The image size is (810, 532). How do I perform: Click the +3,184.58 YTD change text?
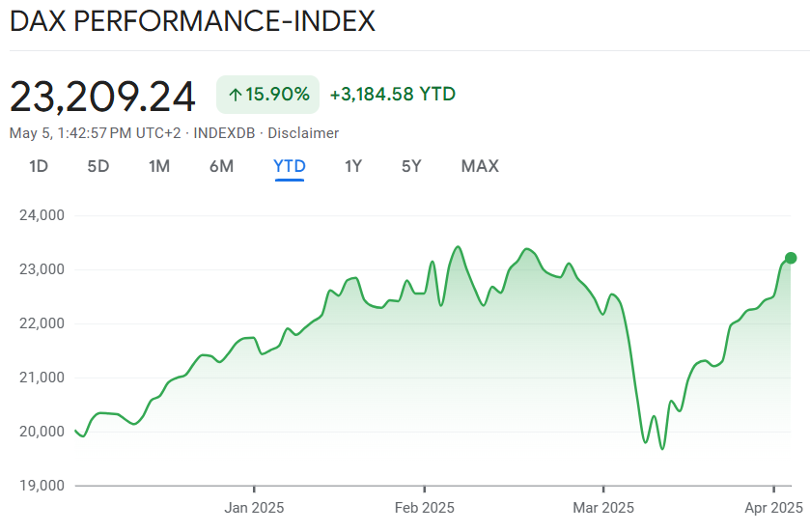[x=392, y=95]
